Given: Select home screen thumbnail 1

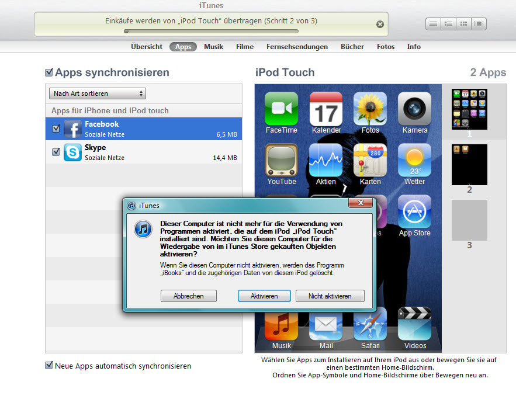Looking at the screenshot, I should pyautogui.click(x=469, y=109).
